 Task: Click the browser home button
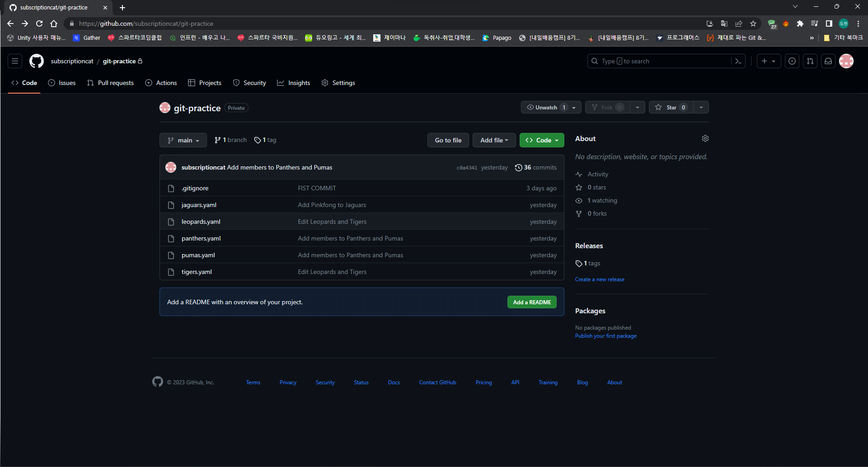point(54,24)
